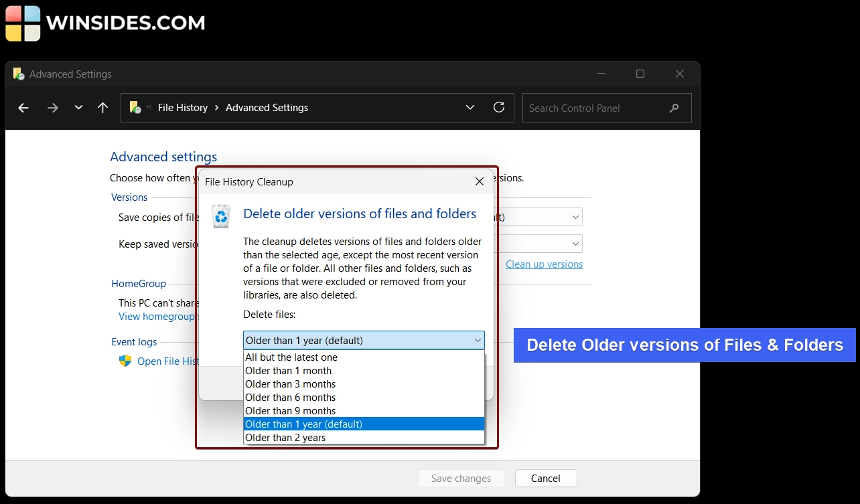Click the Open File History event logs icon
Screen dimensions: 860x504
coord(125,361)
